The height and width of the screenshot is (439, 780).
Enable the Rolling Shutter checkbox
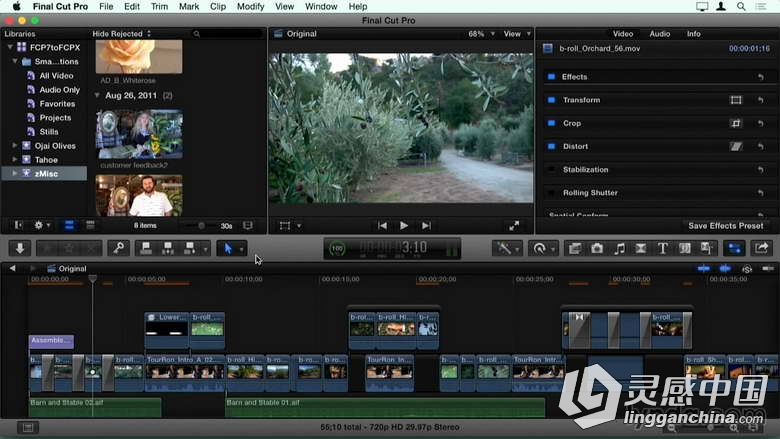point(551,192)
